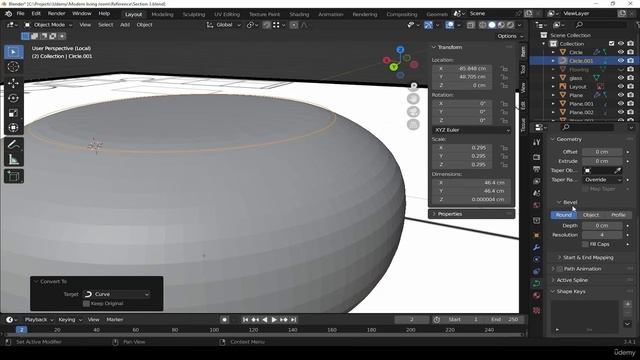Click the Options button in viewport header
The height and width of the screenshot is (360, 640).
pyautogui.click(x=510, y=36)
